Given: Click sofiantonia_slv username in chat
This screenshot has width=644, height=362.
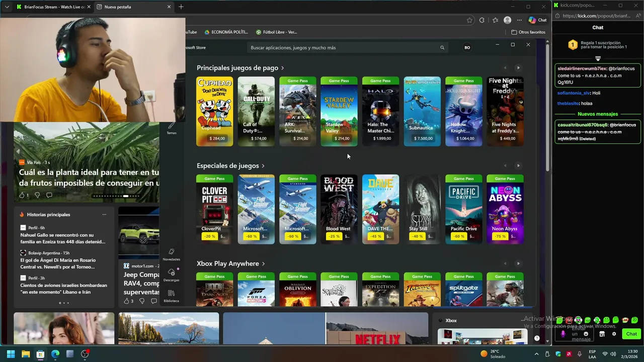Looking at the screenshot, I should pyautogui.click(x=574, y=93).
